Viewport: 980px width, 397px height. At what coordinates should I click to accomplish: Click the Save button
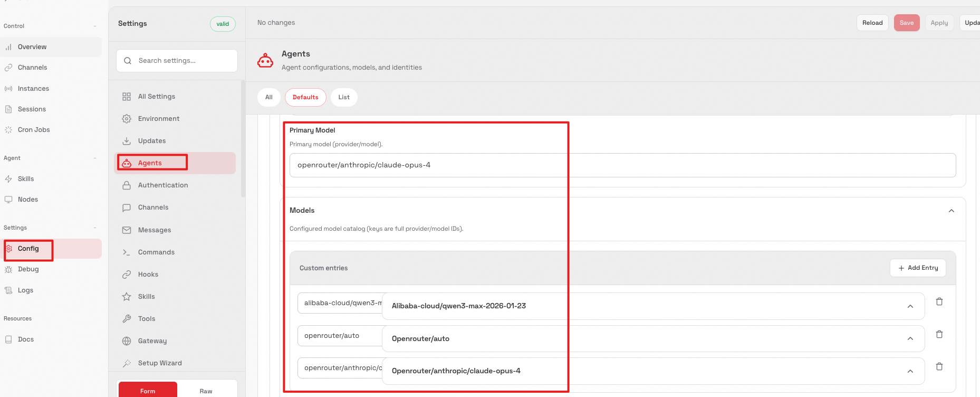[x=907, y=23]
